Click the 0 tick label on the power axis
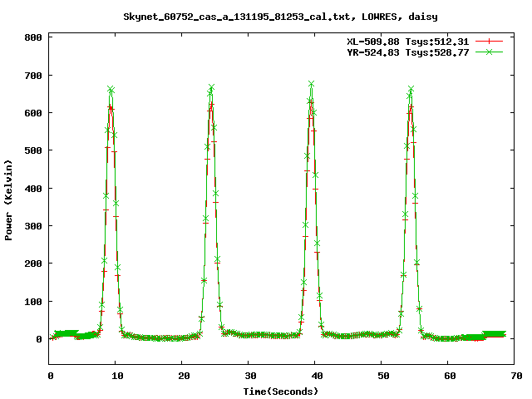 coord(39,339)
